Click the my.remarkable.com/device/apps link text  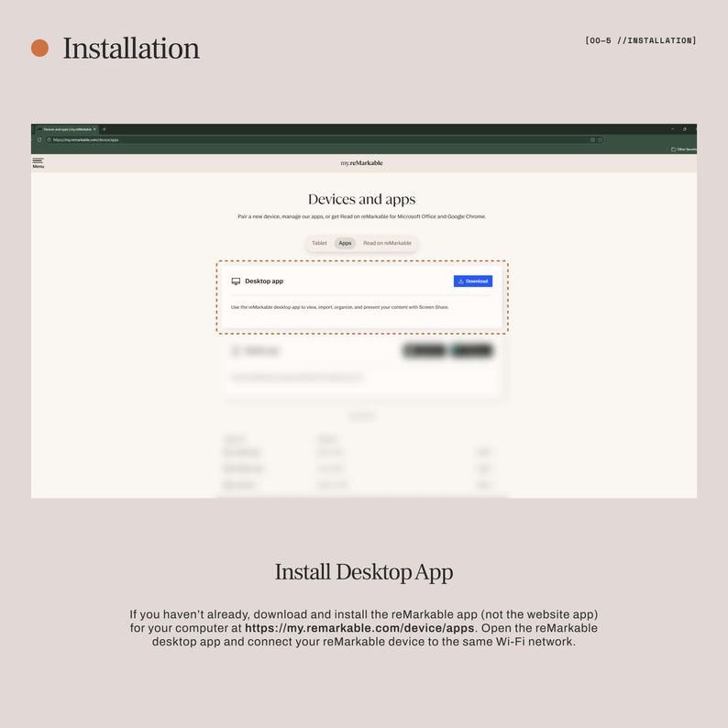point(359,628)
